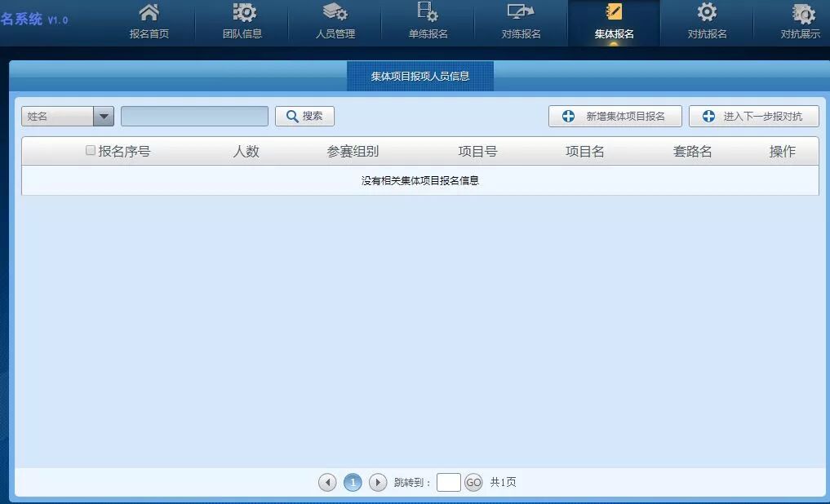Click the 跳转到 page number field
The image size is (830, 504).
tap(448, 483)
